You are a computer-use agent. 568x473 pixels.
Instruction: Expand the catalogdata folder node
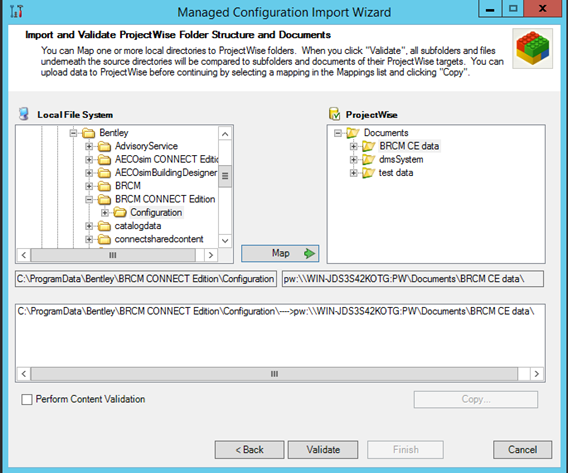click(89, 226)
